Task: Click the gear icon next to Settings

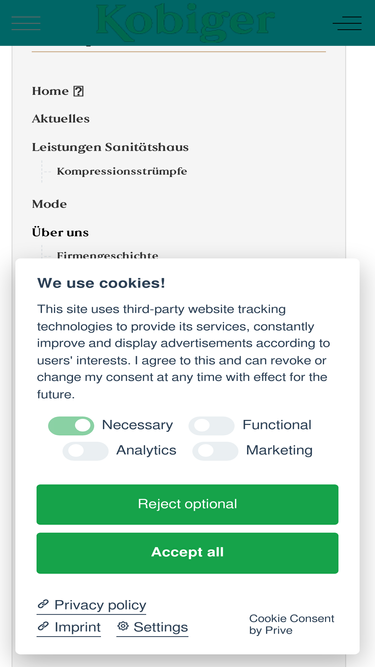Action: (123, 626)
